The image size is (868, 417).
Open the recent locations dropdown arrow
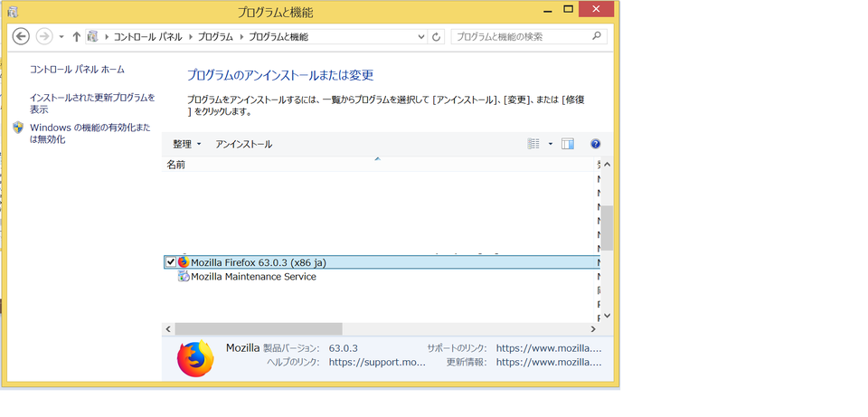[x=61, y=37]
